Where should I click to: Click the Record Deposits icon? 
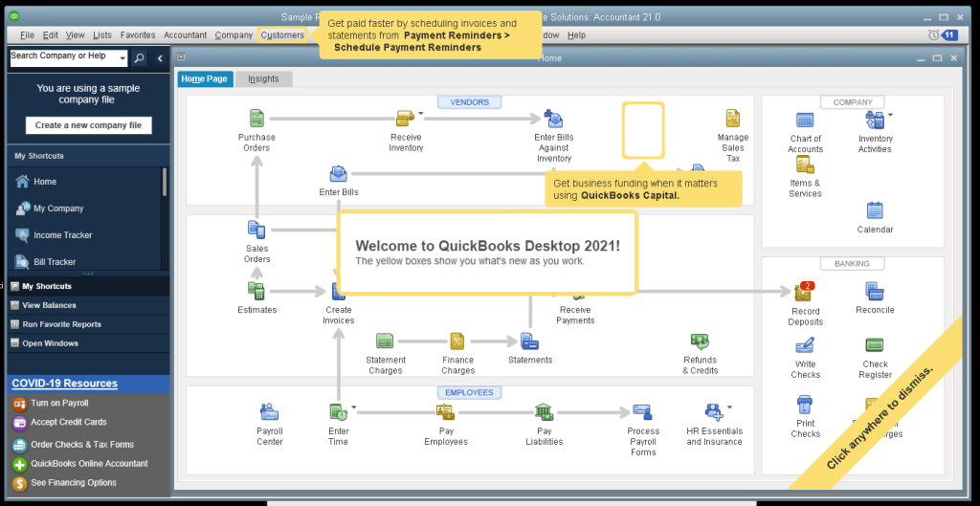[x=804, y=291]
